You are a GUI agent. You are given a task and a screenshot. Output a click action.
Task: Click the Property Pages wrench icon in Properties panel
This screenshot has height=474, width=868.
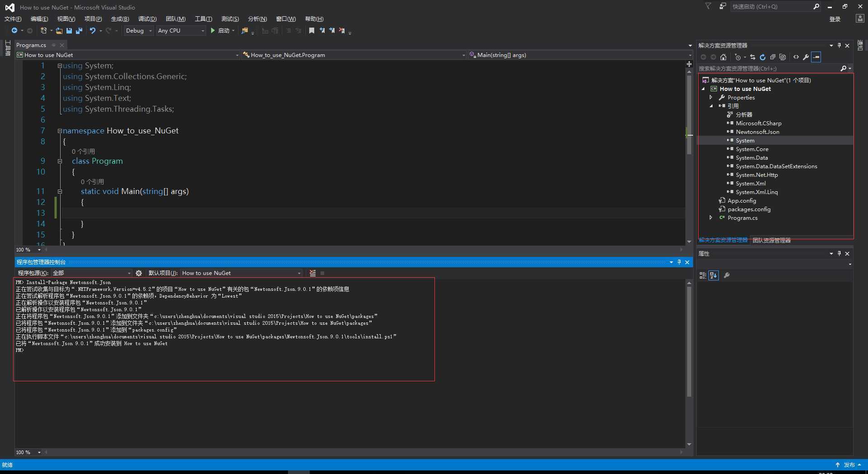point(726,275)
